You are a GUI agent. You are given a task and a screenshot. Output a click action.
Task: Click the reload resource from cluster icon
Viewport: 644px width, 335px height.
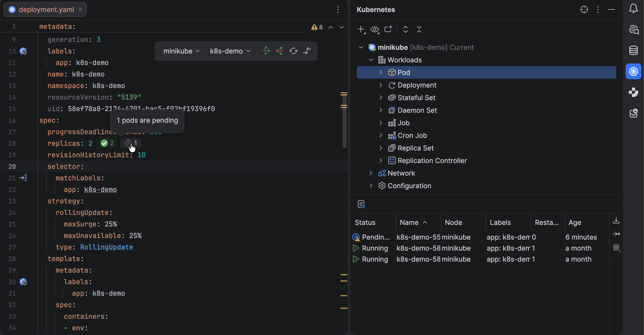(293, 51)
